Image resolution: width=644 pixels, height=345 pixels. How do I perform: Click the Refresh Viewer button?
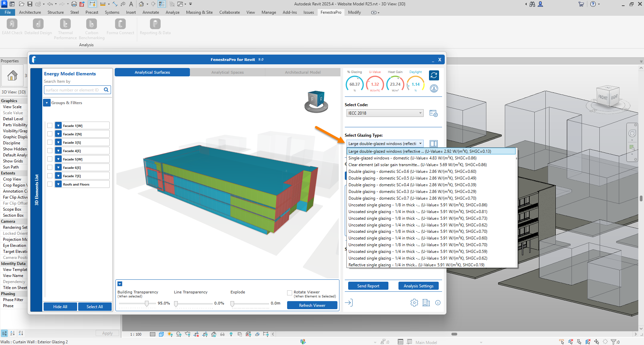[312, 305]
